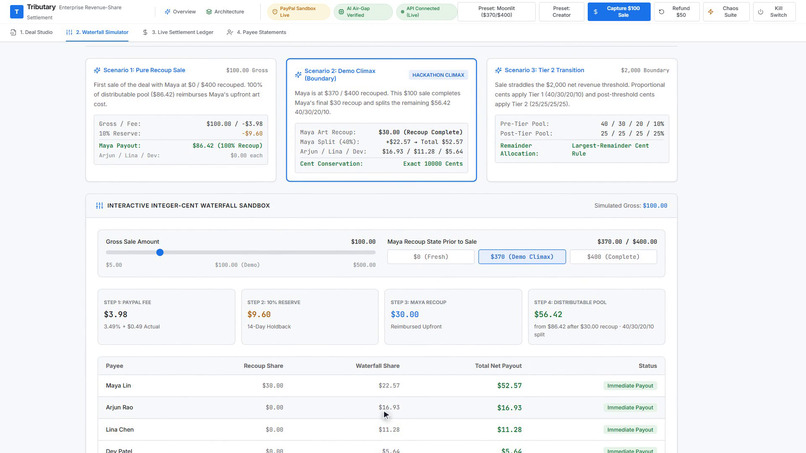Screen dimensions: 806x453
Task: Click the sandbox header sliders icon
Action: tap(99, 206)
